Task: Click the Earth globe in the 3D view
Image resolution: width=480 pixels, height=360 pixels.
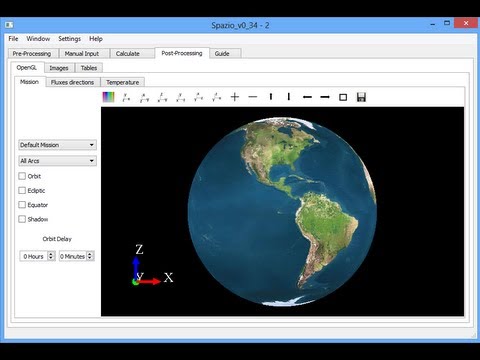Action: [282, 212]
